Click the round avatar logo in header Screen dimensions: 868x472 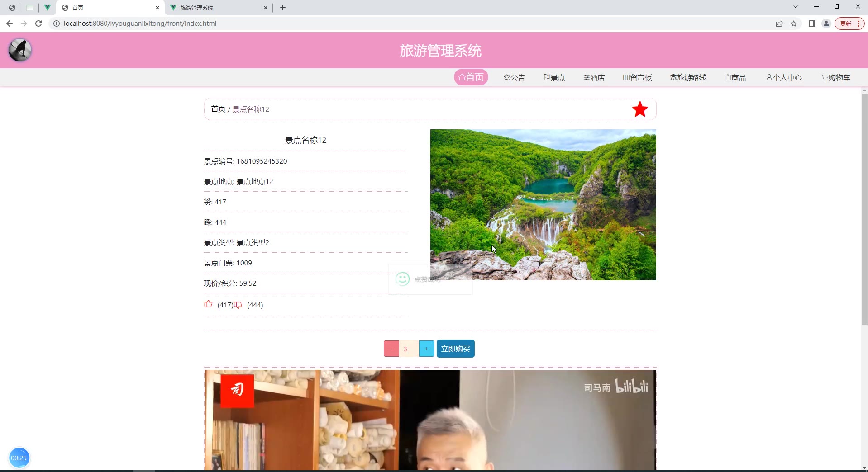pos(20,50)
